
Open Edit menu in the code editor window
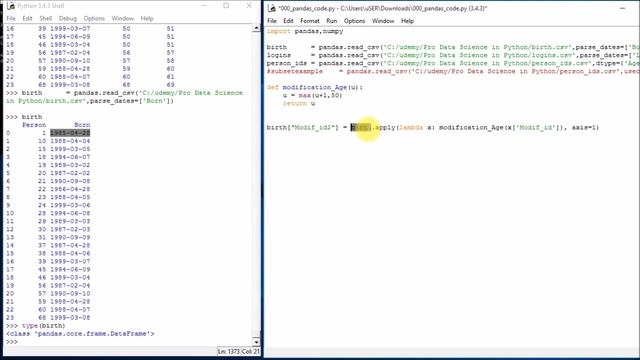tap(288, 21)
